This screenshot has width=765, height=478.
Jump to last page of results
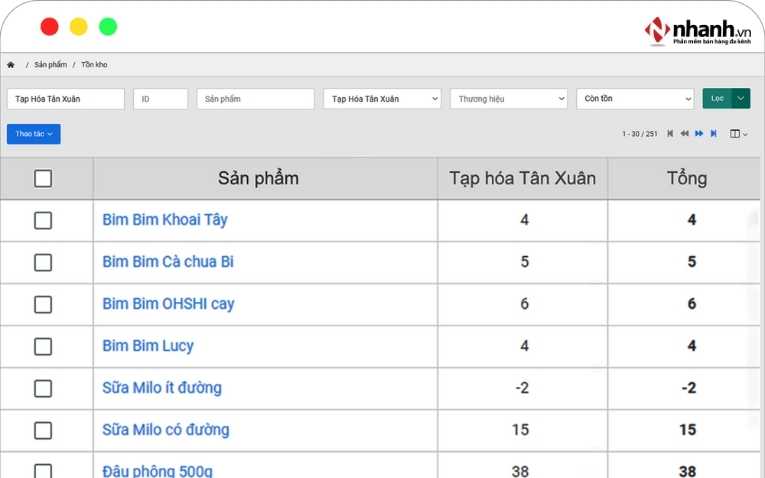[713, 134]
